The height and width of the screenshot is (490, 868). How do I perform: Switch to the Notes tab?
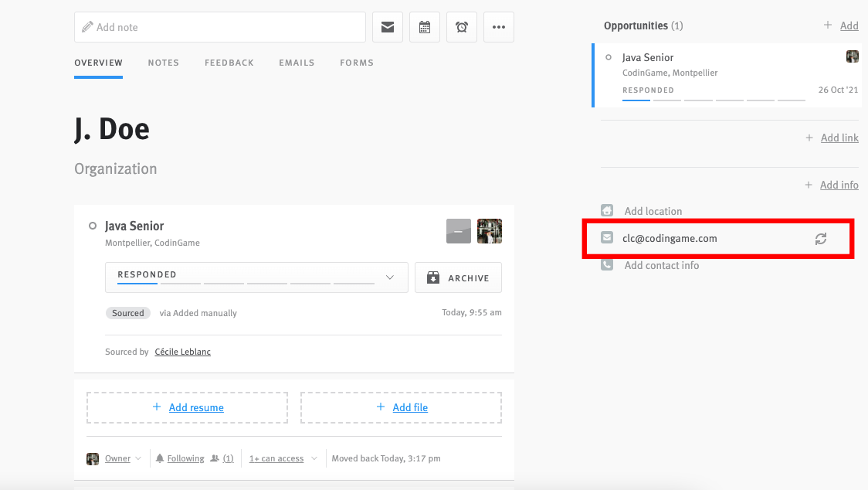point(164,63)
